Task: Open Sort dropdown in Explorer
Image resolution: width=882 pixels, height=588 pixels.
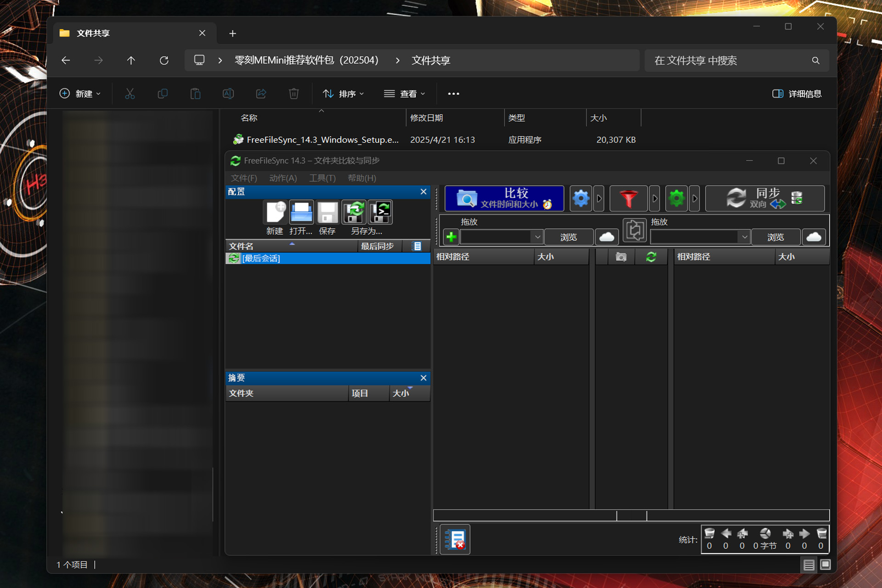Action: point(343,94)
